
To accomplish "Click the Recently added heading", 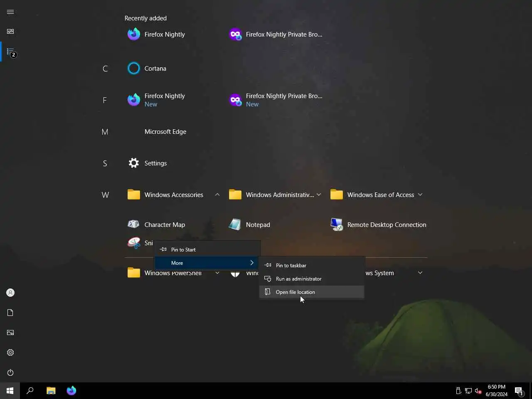I will (x=145, y=18).
